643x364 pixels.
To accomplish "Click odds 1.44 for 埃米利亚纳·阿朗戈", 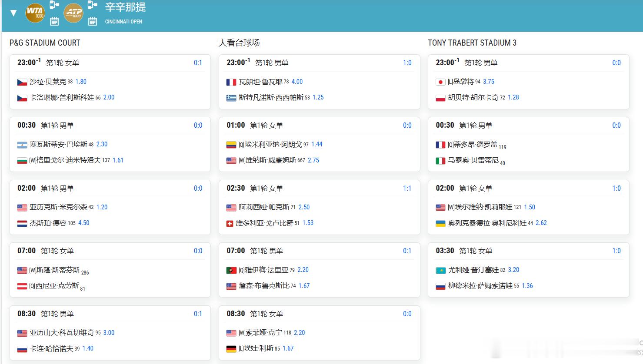I will point(317,144).
